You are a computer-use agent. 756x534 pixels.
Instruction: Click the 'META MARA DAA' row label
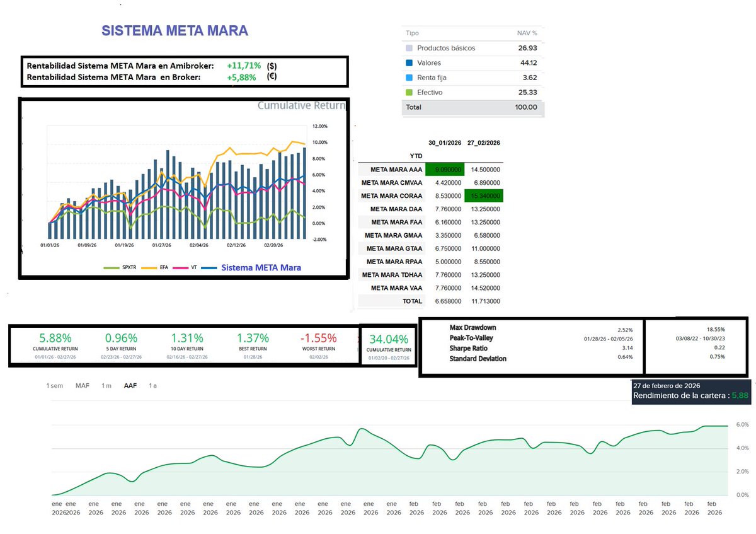[x=396, y=209]
